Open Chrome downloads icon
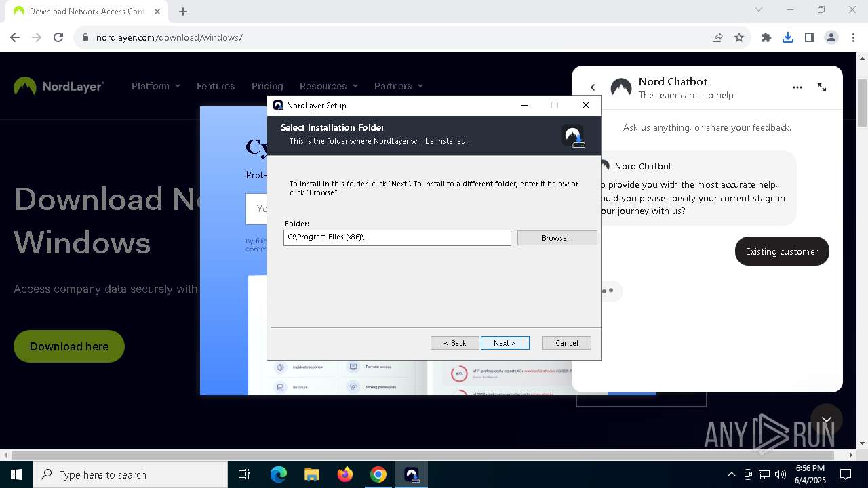The width and height of the screenshot is (868, 488). 788,37
